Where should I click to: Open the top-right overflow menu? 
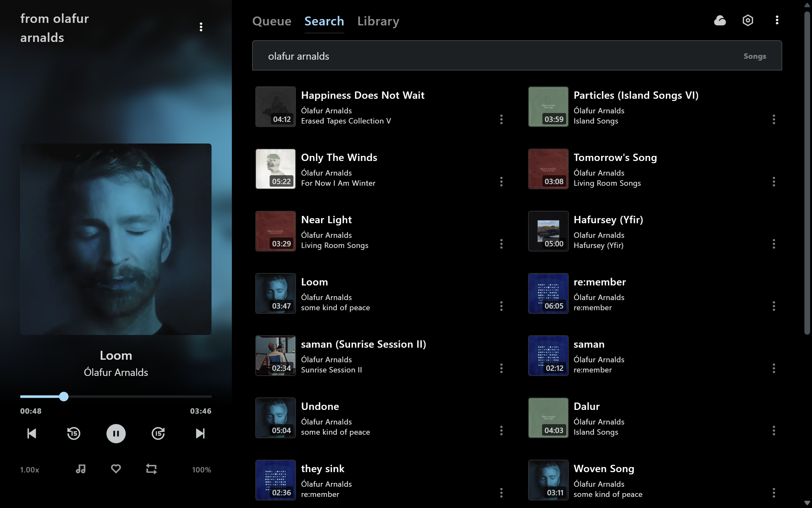click(777, 20)
